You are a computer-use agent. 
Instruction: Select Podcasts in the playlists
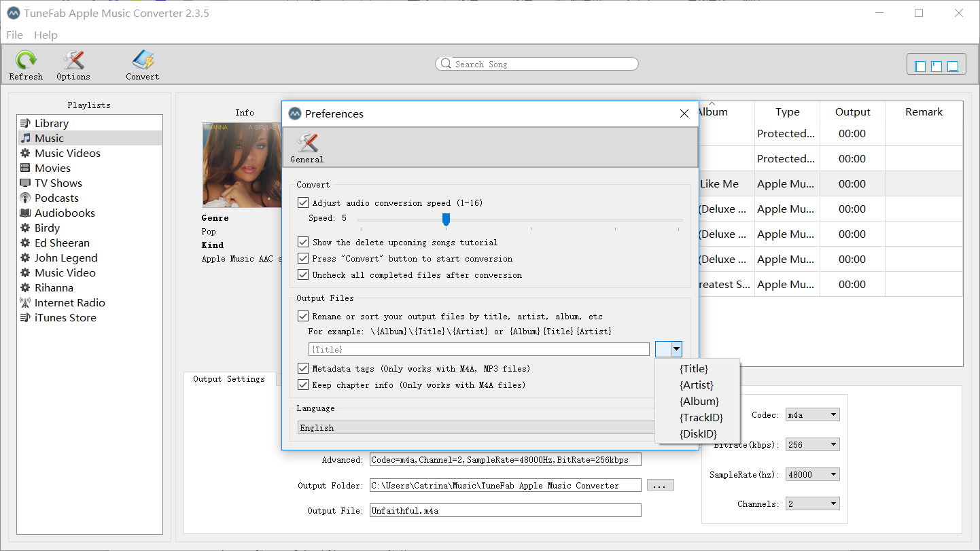point(90,198)
